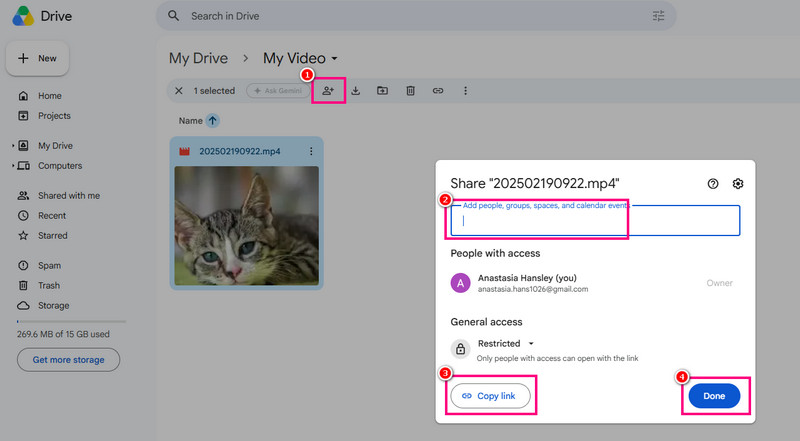The width and height of the screenshot is (800, 441).
Task: Click the Done button
Action: pos(714,396)
